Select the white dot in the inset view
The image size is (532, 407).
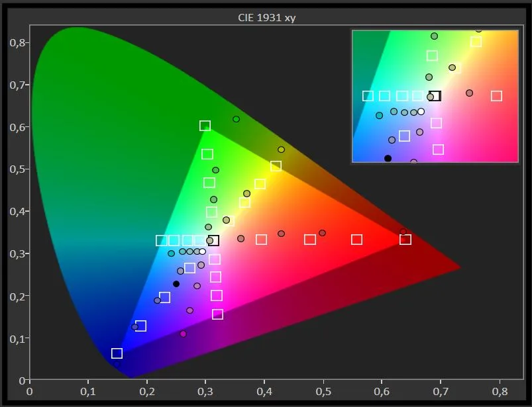[421, 111]
